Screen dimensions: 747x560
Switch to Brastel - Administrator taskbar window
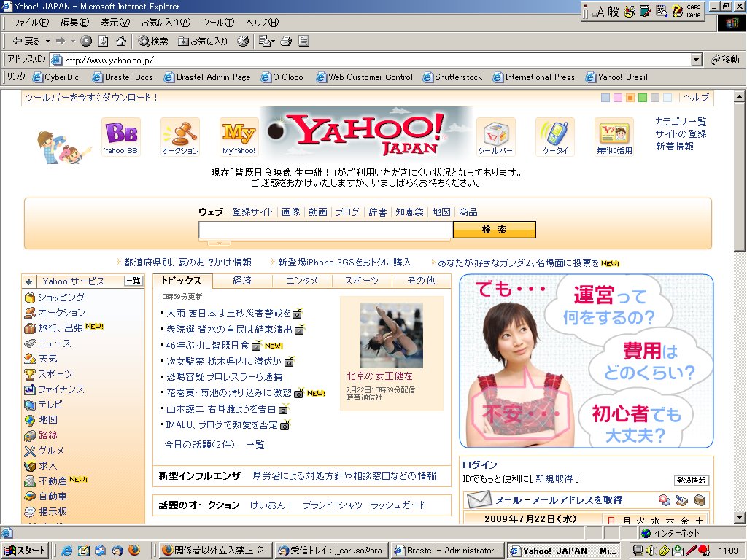(448, 551)
